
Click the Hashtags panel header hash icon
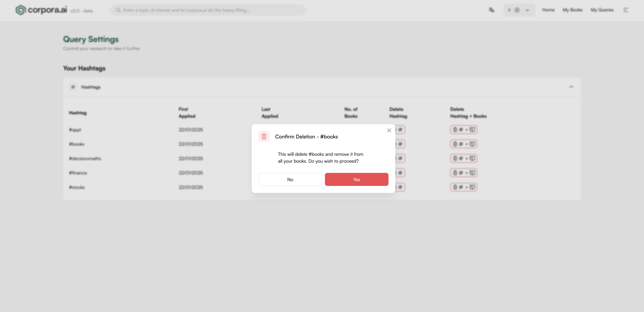pos(73,87)
